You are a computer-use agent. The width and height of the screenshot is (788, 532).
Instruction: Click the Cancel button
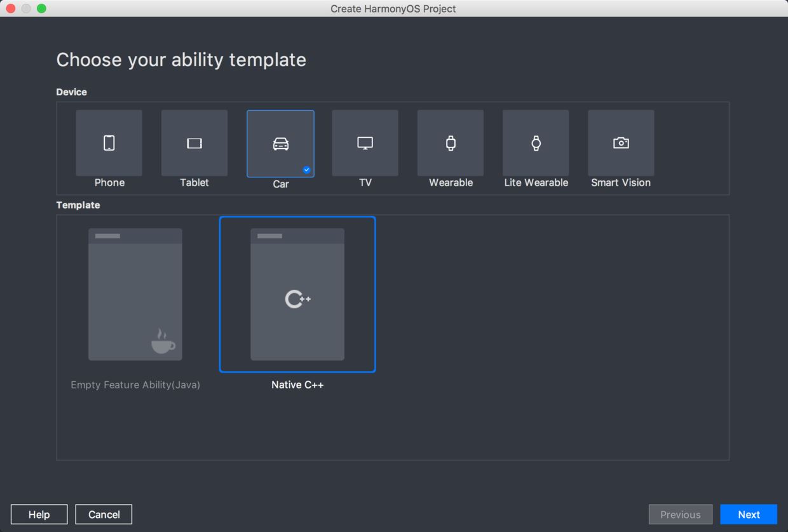[x=104, y=514]
